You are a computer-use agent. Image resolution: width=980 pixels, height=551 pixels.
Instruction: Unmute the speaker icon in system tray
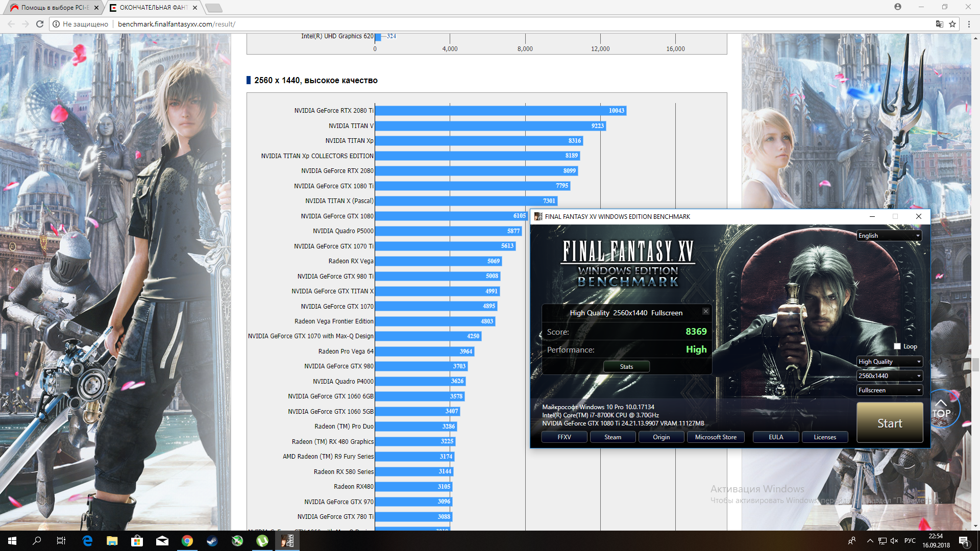point(894,541)
